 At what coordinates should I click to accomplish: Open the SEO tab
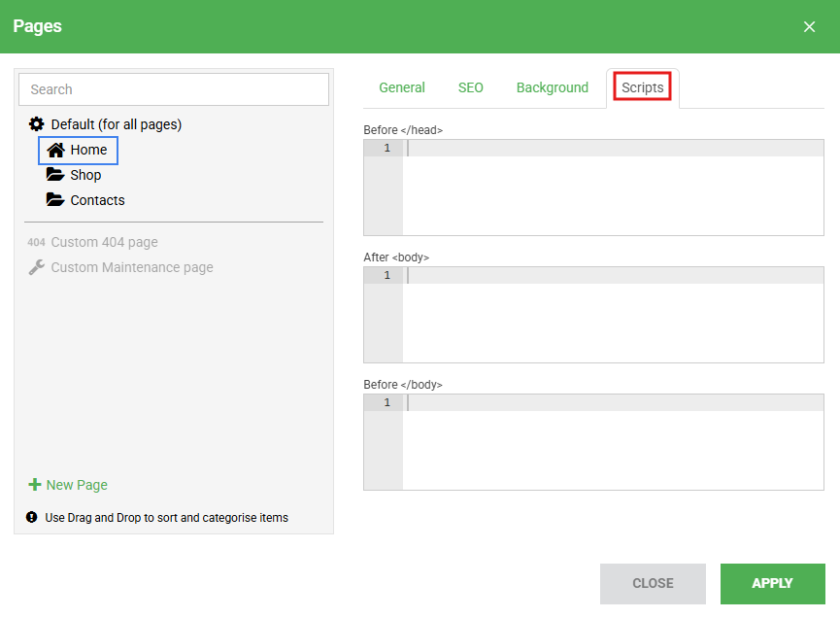tap(470, 87)
